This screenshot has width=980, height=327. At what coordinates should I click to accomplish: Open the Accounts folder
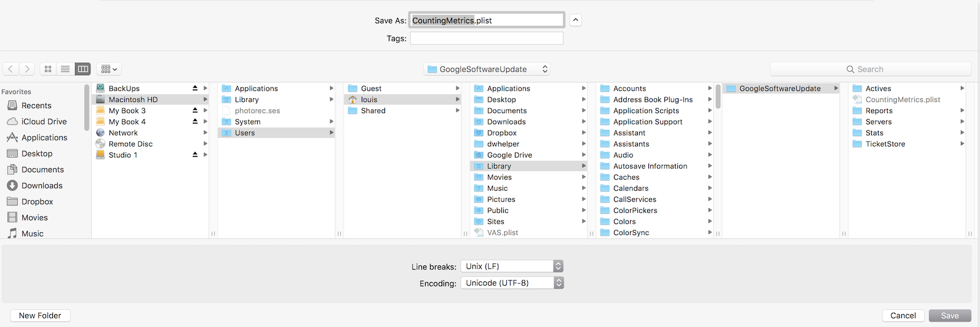click(655, 88)
